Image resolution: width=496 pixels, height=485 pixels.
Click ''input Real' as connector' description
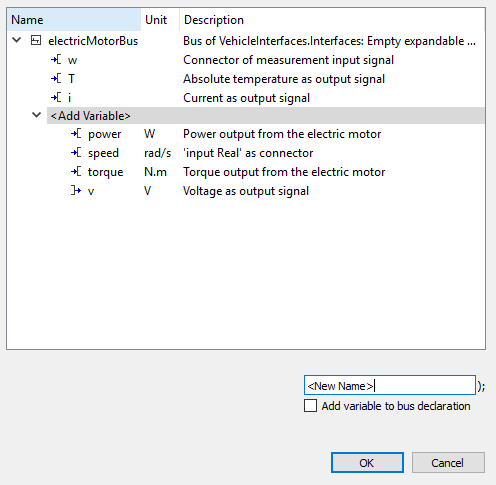(x=248, y=153)
